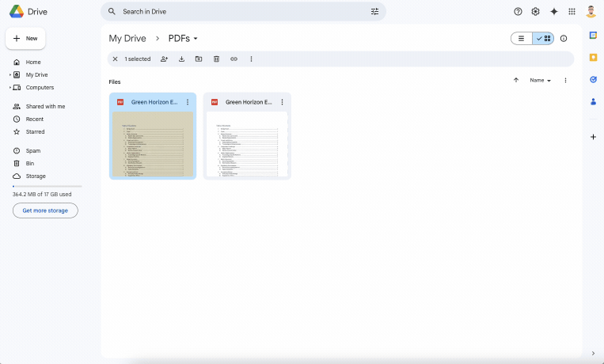
Task: Select the beige-tinted PDF thumbnail
Action: (x=153, y=144)
